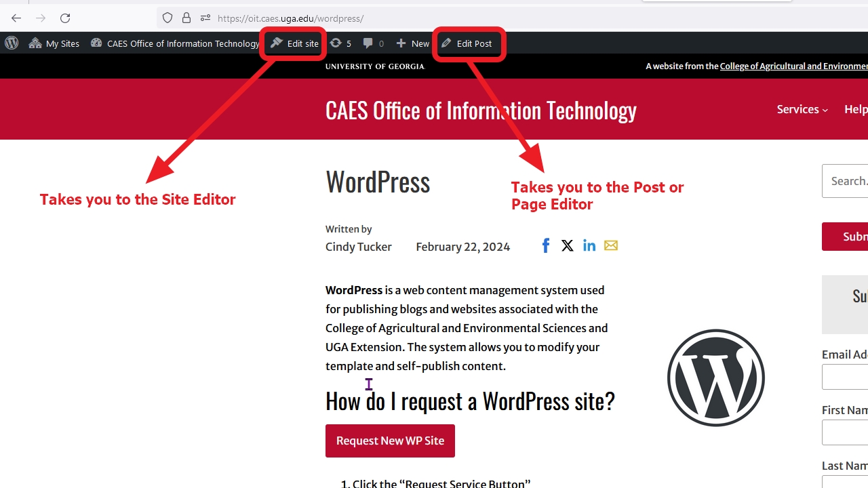868x488 pixels.
Task: Share the post on Facebook
Action: tap(546, 245)
